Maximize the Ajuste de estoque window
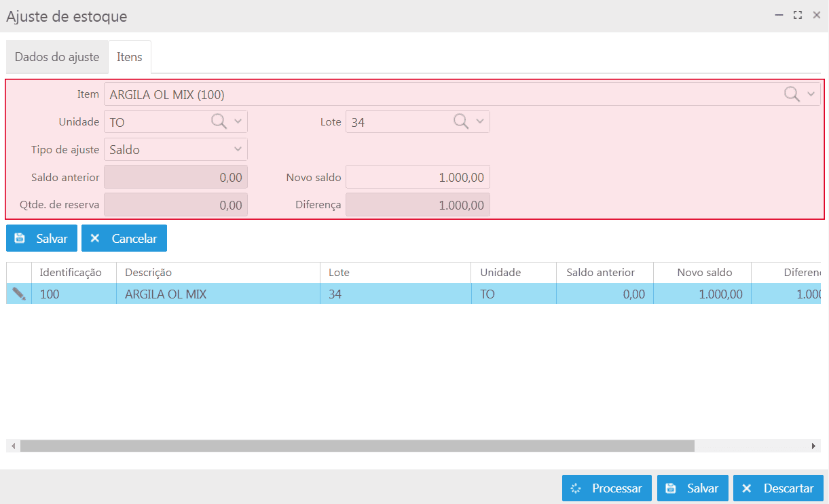This screenshot has width=829, height=504. point(798,15)
